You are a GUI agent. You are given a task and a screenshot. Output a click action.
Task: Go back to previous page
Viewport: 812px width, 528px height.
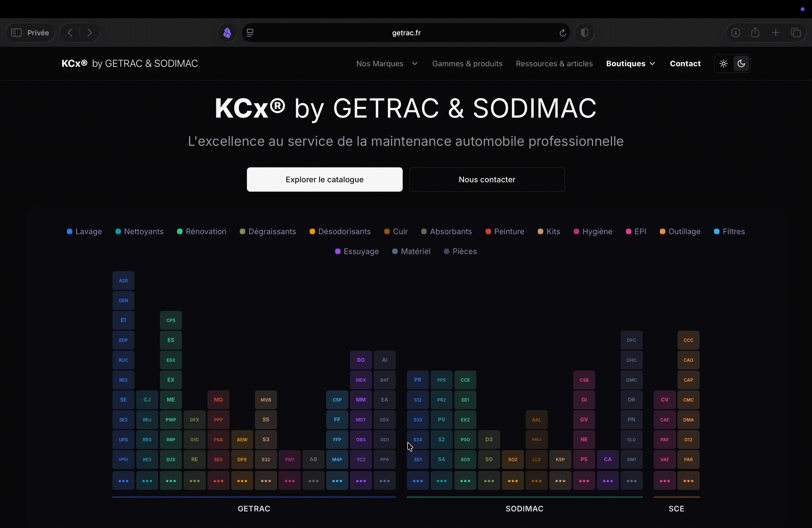coord(70,33)
